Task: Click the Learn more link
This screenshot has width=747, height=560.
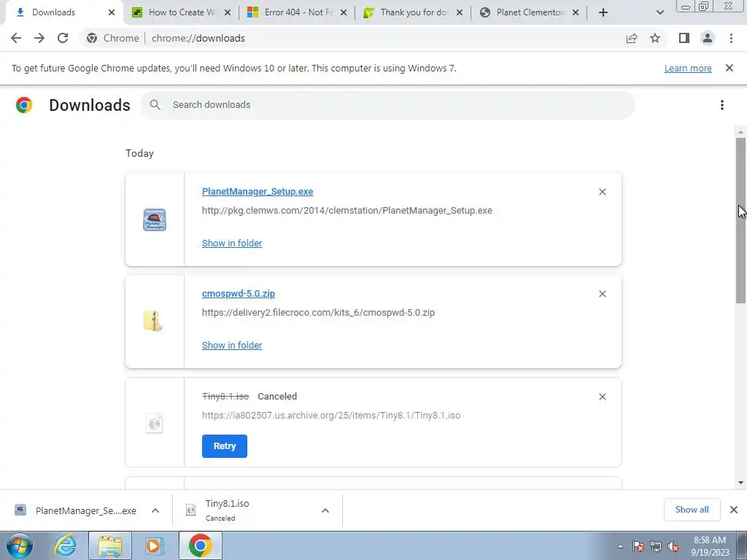Action: click(x=688, y=68)
